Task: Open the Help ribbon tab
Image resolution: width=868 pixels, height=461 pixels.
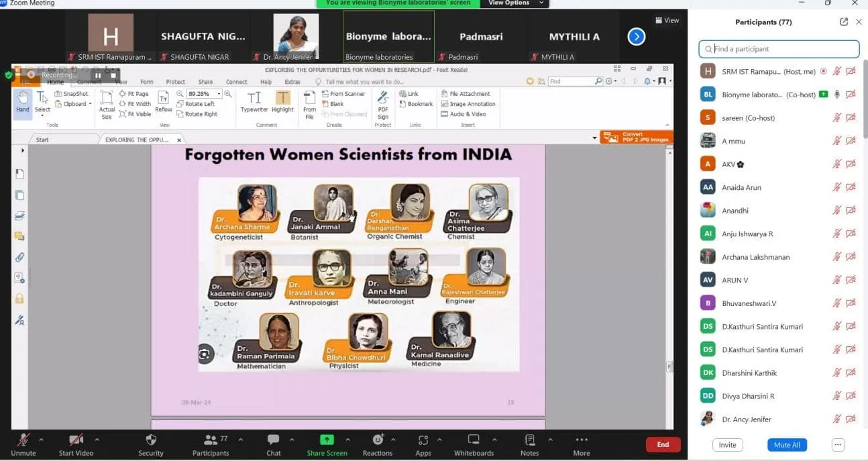Action: [266, 82]
